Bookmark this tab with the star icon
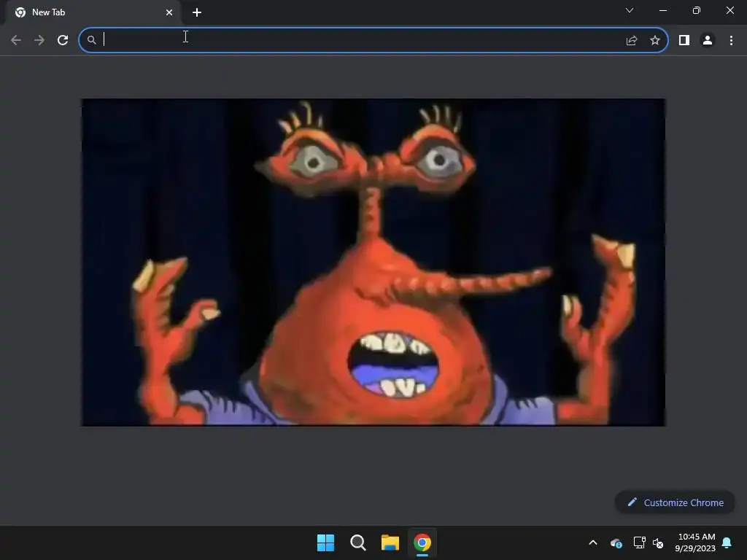This screenshot has height=560, width=747. point(655,41)
